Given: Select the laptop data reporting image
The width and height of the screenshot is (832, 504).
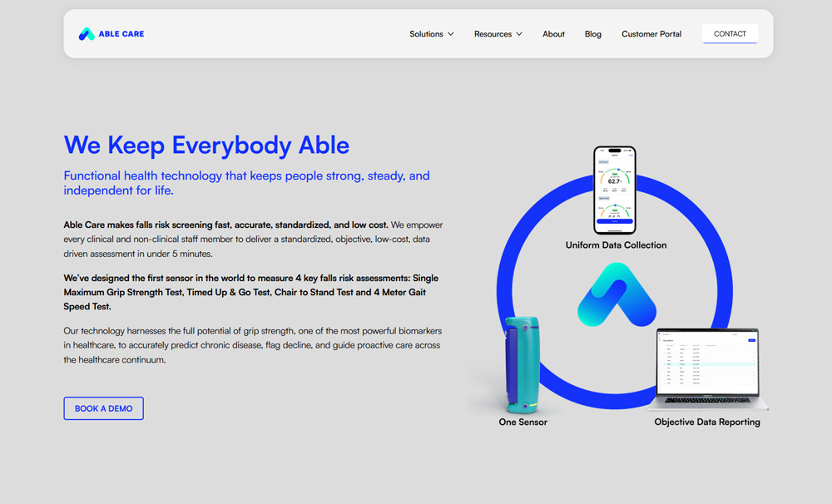Looking at the screenshot, I should click(x=708, y=372).
